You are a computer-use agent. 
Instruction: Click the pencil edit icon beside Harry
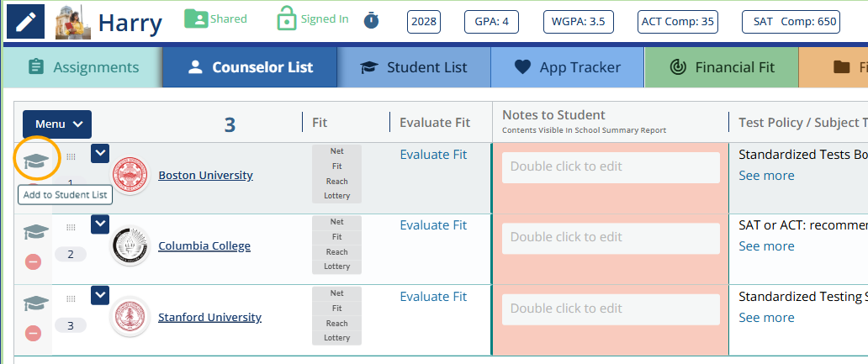27,21
